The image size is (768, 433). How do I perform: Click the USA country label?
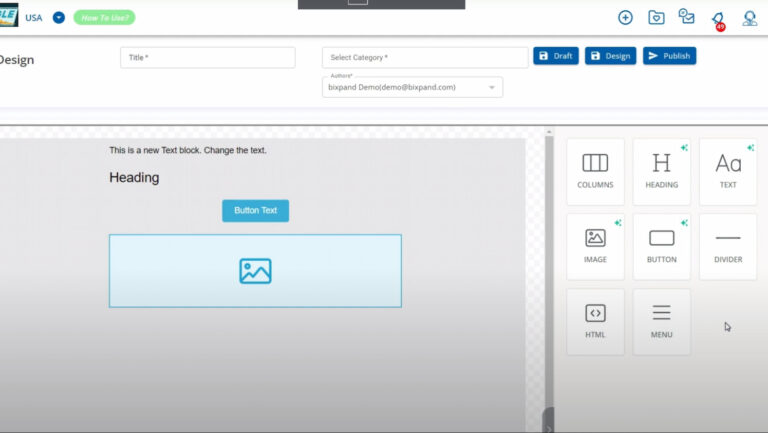click(x=34, y=18)
